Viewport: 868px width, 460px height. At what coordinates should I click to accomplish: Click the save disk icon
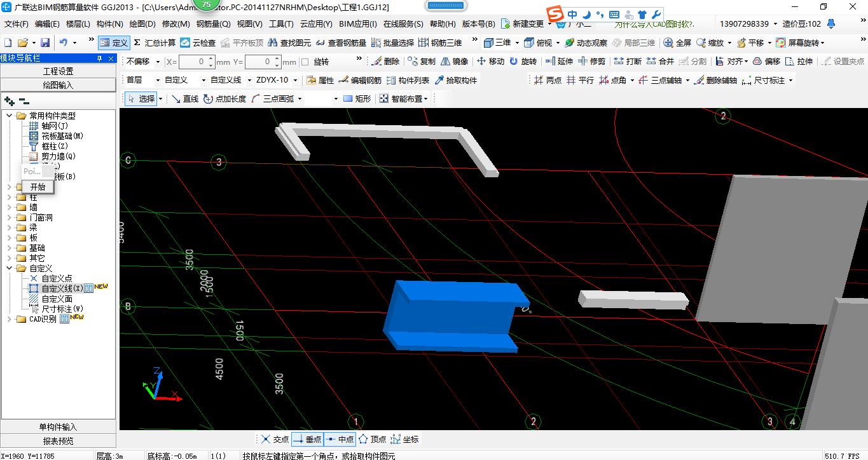[45, 43]
